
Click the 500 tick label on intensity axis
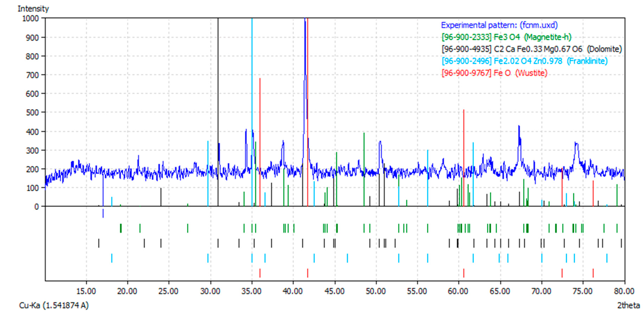pos(32,113)
